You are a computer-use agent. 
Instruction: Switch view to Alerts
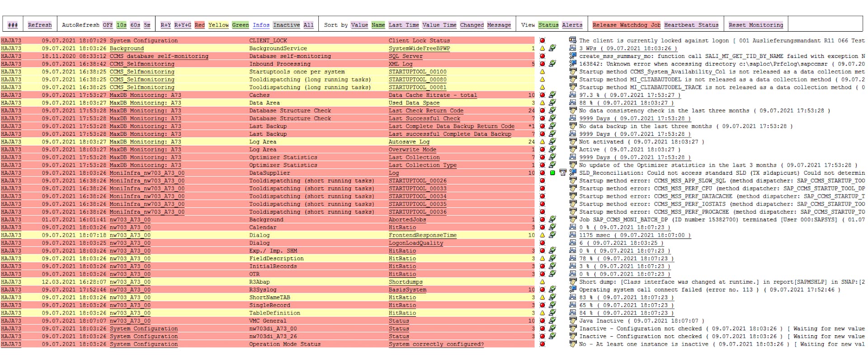click(572, 25)
